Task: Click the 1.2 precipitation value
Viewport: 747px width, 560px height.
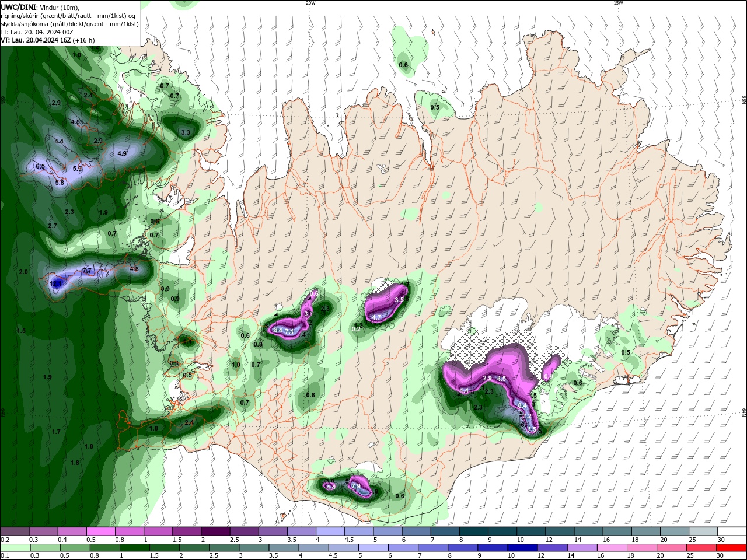Action: pyautogui.click(x=359, y=325)
